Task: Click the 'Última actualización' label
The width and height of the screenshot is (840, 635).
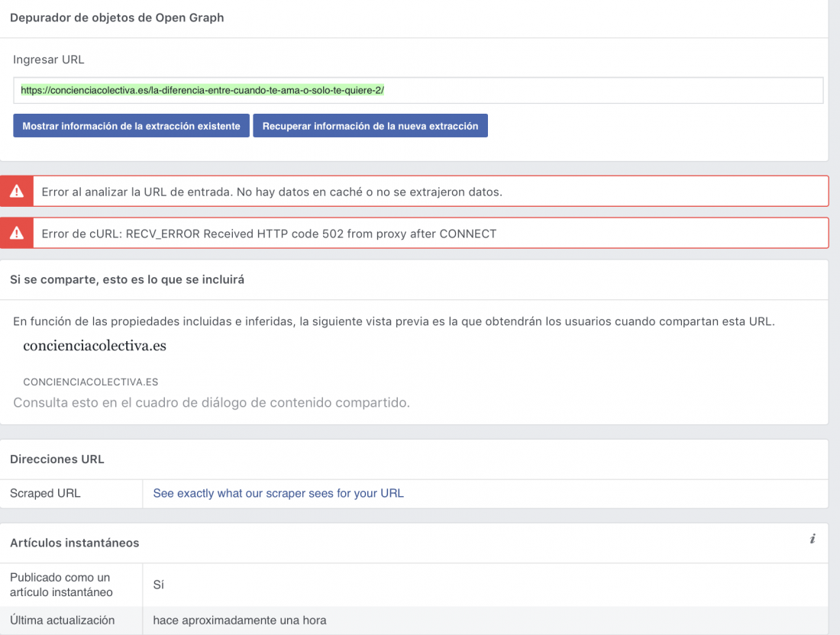Action: pos(62,620)
